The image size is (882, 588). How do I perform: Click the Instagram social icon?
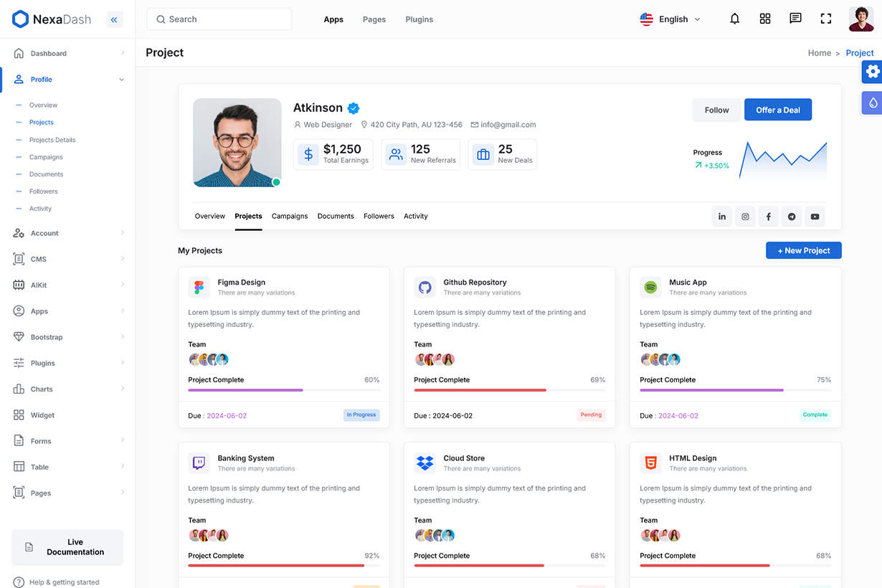click(x=745, y=217)
